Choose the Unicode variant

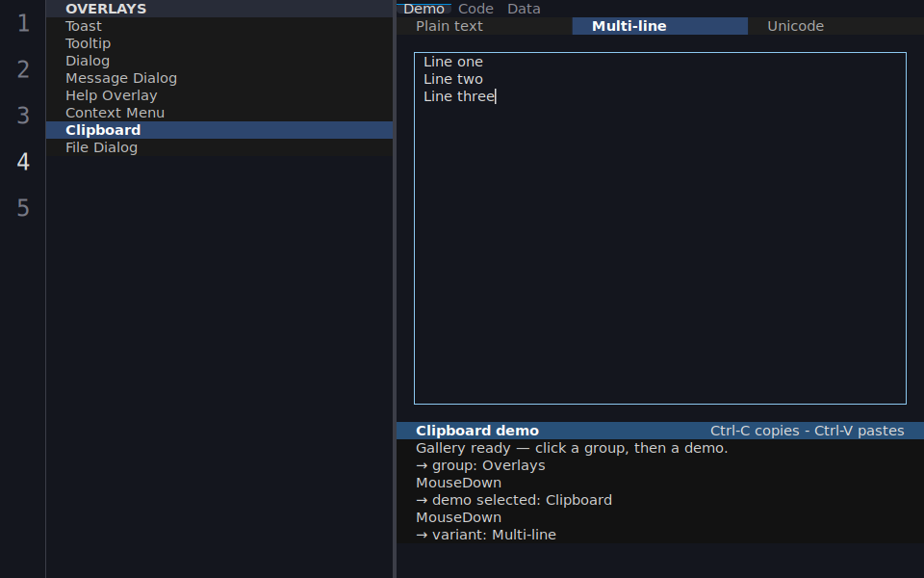point(835,26)
